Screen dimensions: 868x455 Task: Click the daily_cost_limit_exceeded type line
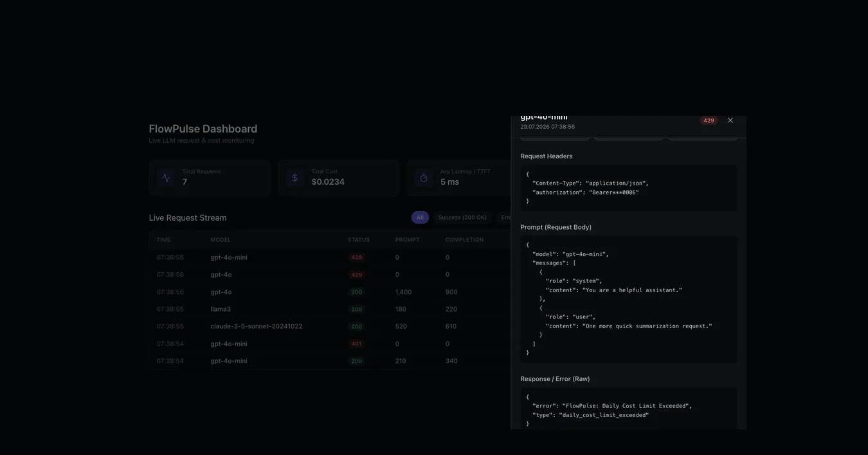point(591,415)
